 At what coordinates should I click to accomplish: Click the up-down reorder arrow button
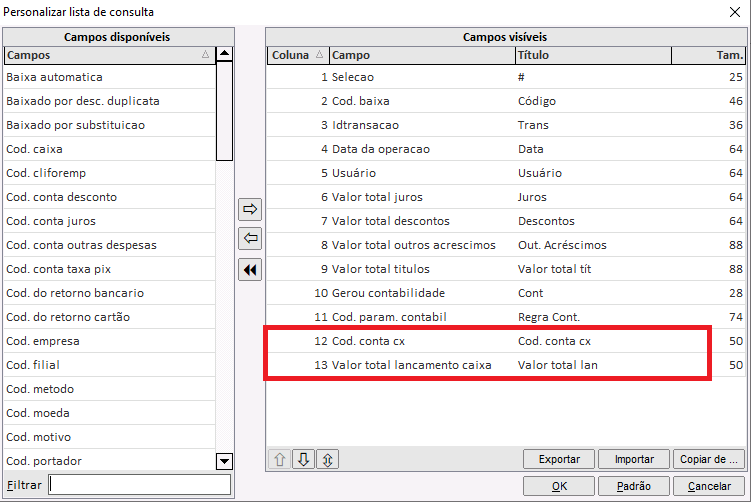327,459
